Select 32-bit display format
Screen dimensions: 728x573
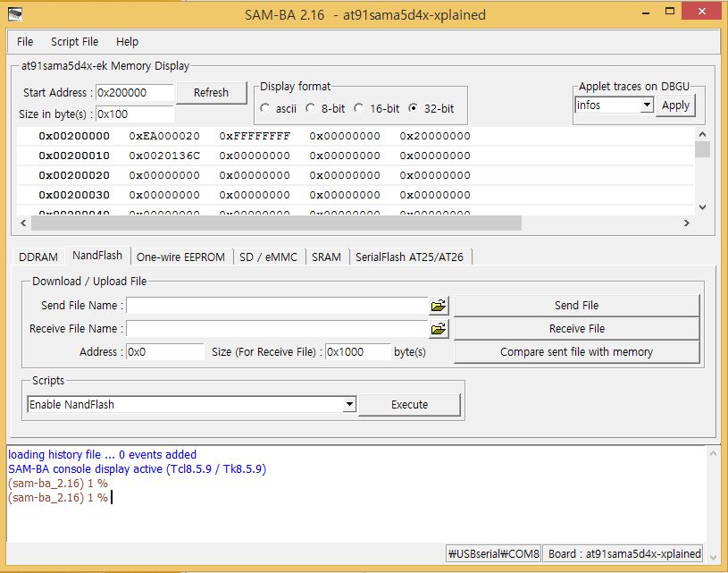(413, 108)
